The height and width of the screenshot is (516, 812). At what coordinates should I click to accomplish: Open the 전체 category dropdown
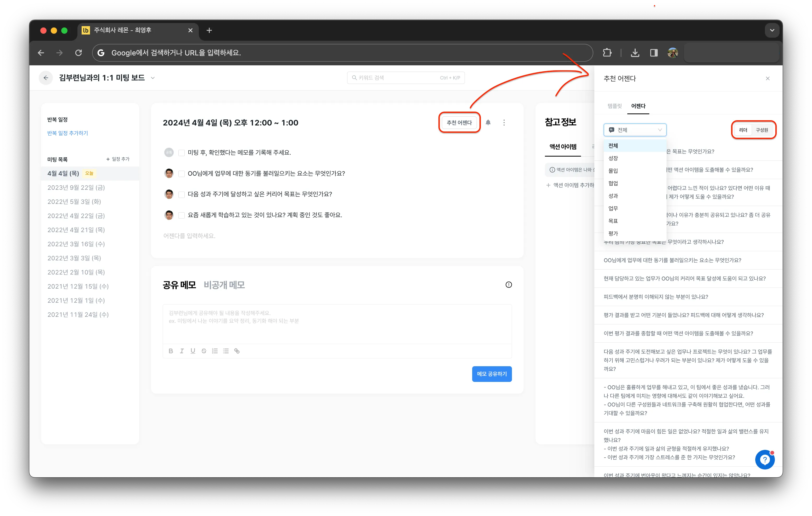point(635,130)
